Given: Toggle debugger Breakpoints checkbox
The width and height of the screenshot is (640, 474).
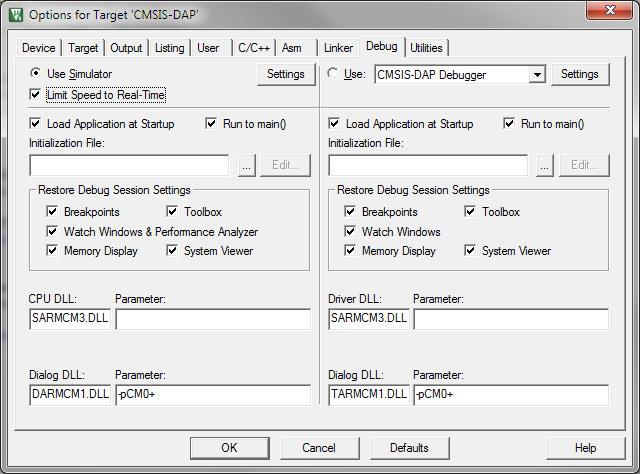Looking at the screenshot, I should point(350,211).
